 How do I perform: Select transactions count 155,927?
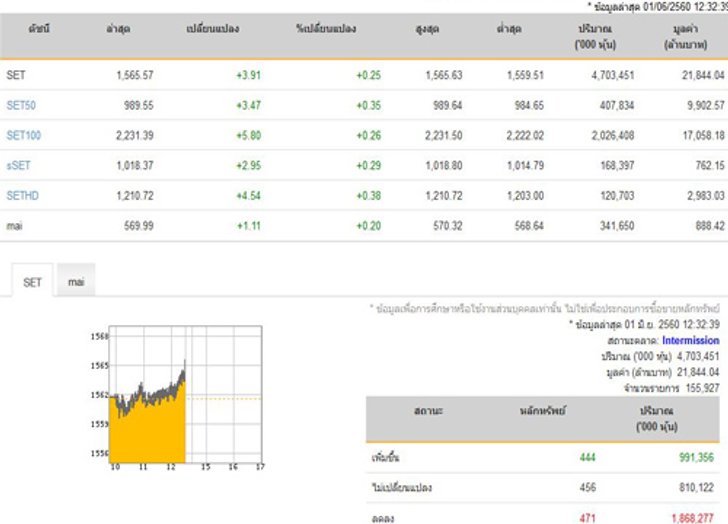pyautogui.click(x=702, y=388)
